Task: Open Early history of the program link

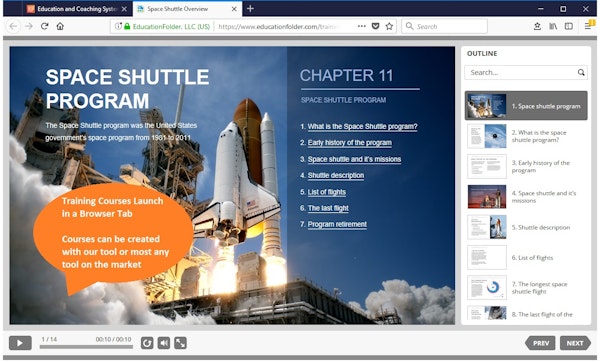Action: [350, 143]
